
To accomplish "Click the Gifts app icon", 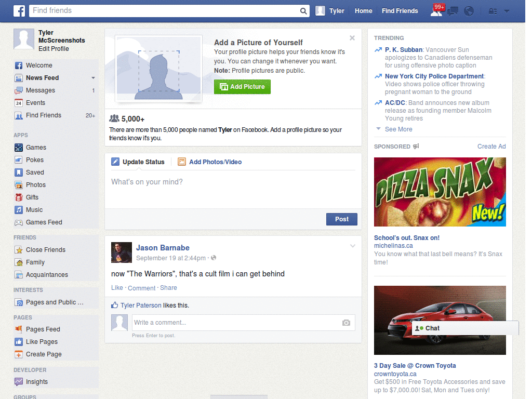I will pos(19,197).
